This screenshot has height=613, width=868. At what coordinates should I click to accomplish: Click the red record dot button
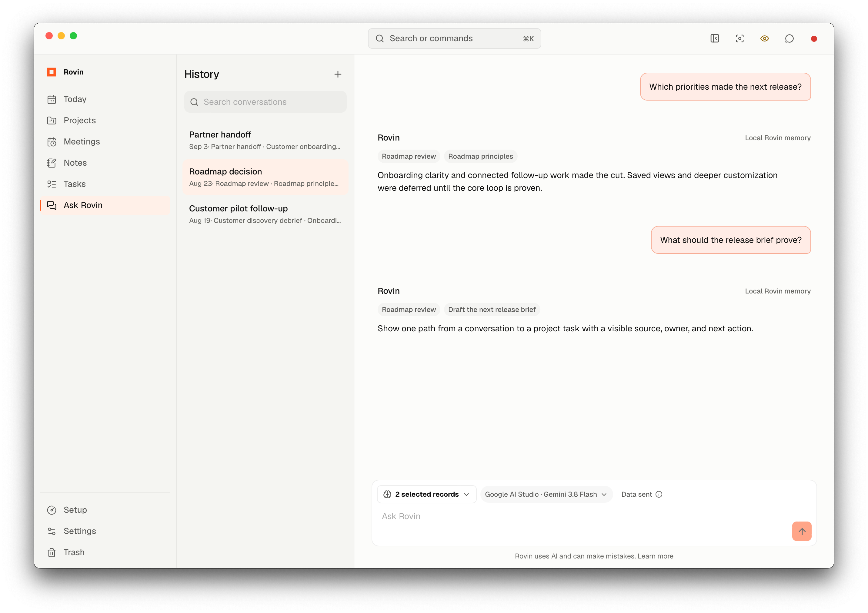pyautogui.click(x=814, y=38)
